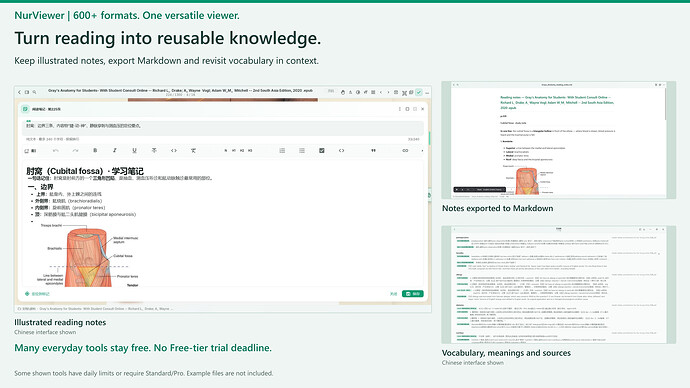Click the anatomy image in the Markdown export window
Viewport: 690px width, 388px height.
(527, 181)
